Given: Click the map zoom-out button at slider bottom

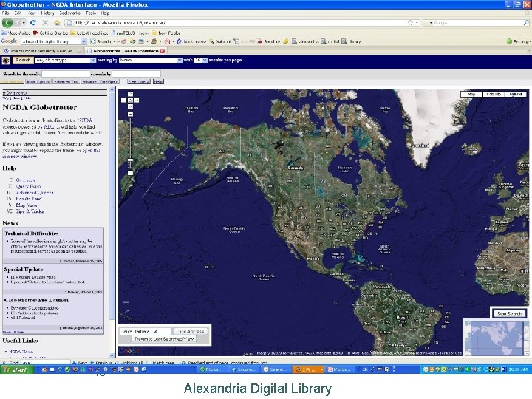Looking at the screenshot, I should [130, 173].
